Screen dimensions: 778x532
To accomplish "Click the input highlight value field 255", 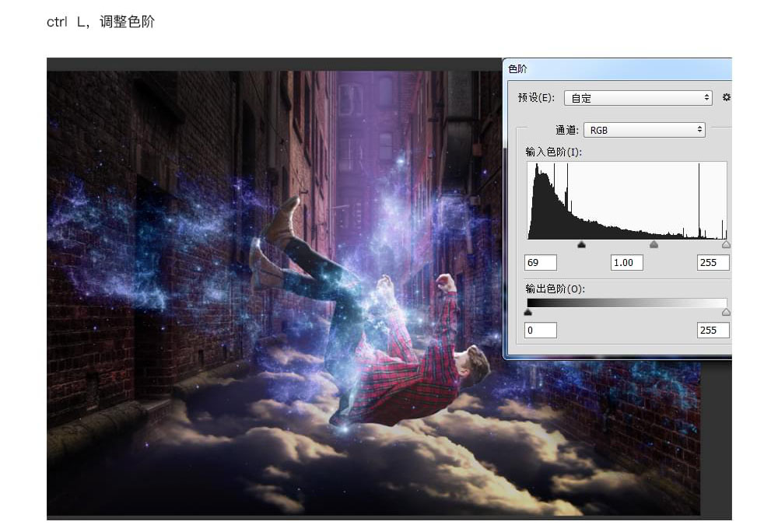I will (713, 263).
